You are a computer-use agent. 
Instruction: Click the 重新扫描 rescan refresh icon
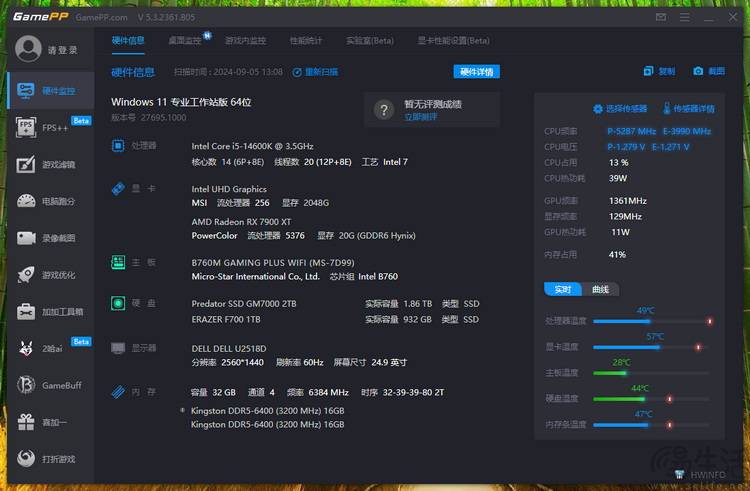[x=297, y=72]
